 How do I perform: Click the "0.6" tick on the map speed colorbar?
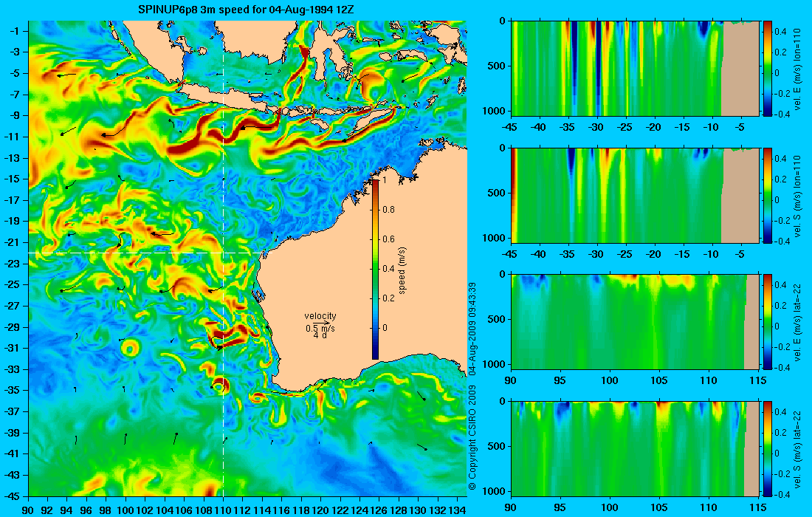pos(388,239)
